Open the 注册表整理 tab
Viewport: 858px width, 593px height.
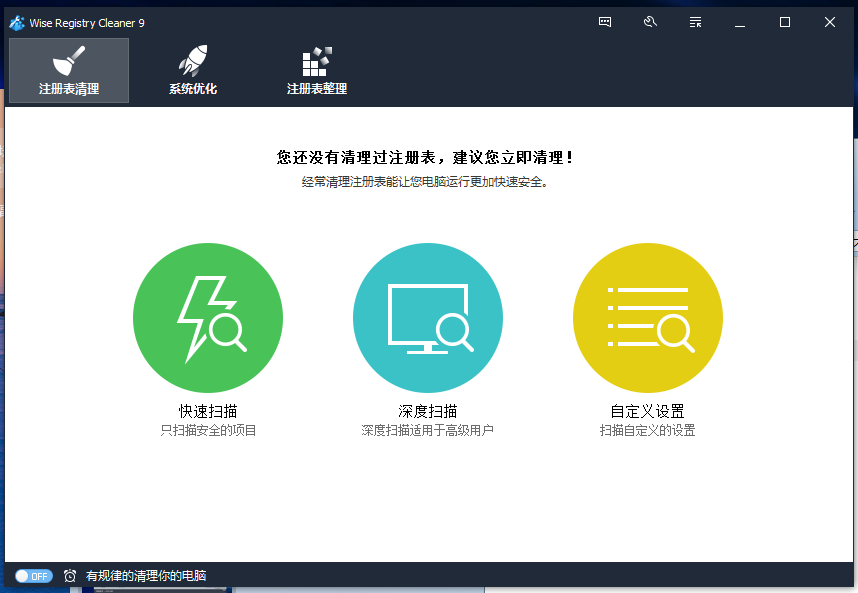tap(317, 71)
